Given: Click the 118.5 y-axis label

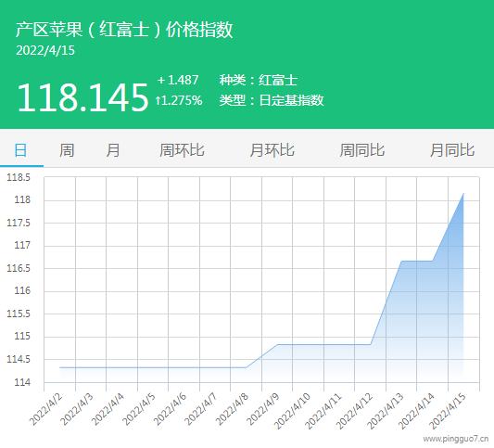Looking at the screenshot, I should (x=19, y=177).
